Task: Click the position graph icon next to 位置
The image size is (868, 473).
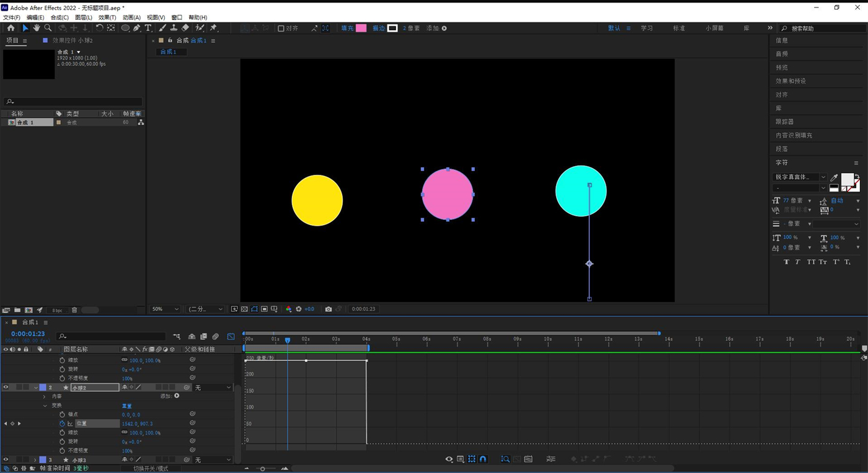Action: pyautogui.click(x=70, y=423)
